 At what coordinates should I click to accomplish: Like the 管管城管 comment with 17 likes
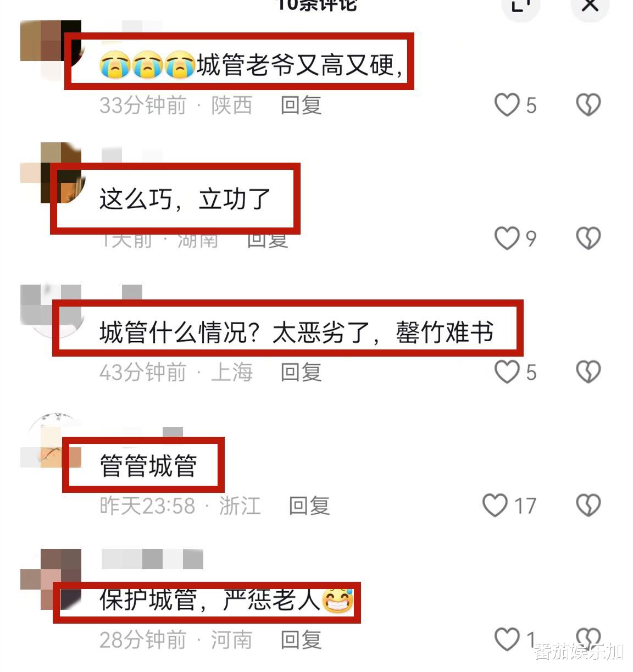495,505
